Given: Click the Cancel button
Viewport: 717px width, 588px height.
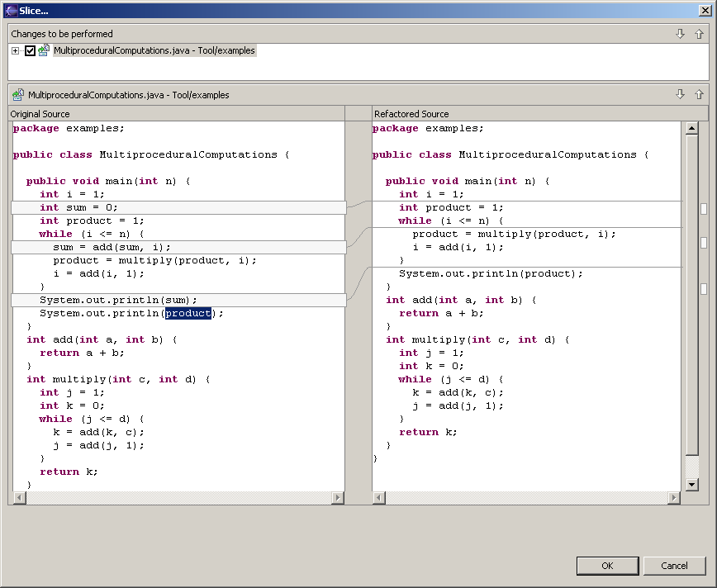Looking at the screenshot, I should tap(674, 566).
